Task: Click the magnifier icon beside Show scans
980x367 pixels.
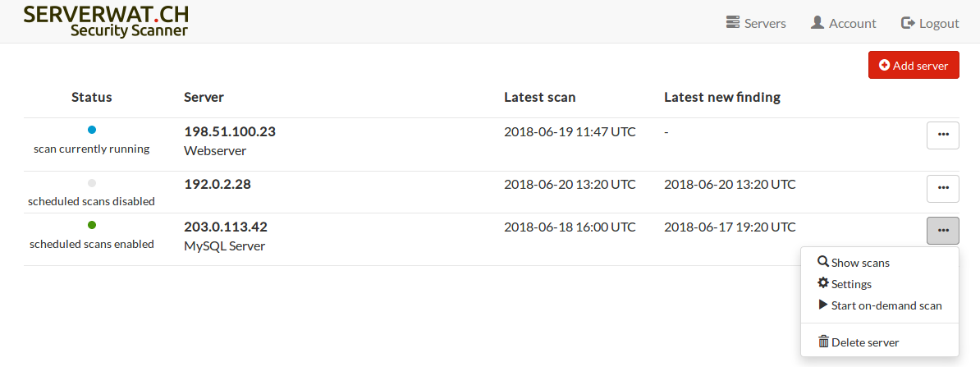Action: (823, 262)
